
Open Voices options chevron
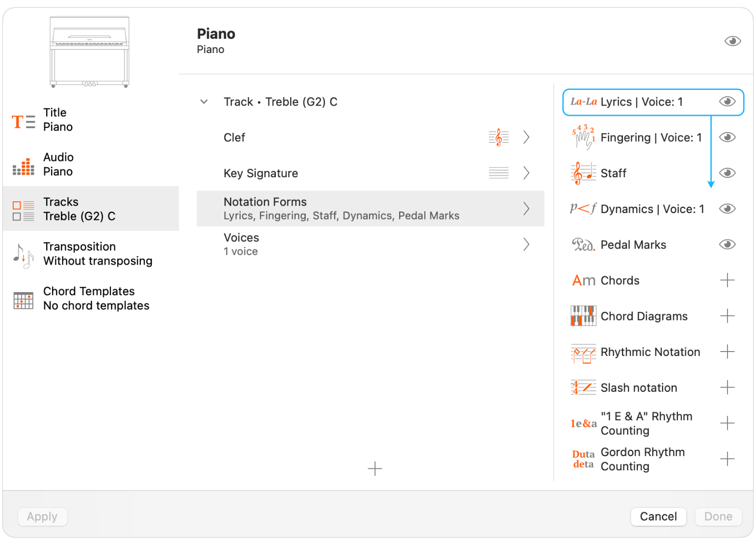tap(526, 245)
